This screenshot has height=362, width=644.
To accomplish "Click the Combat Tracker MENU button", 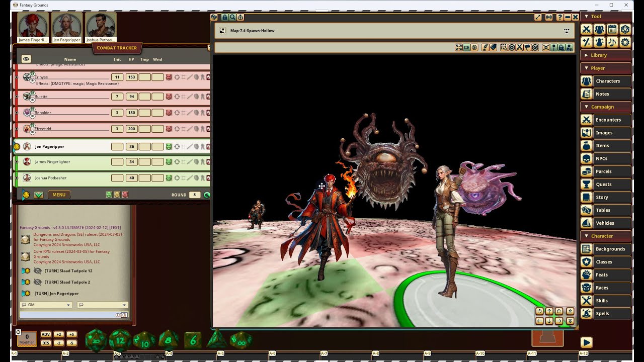I will click(x=59, y=195).
